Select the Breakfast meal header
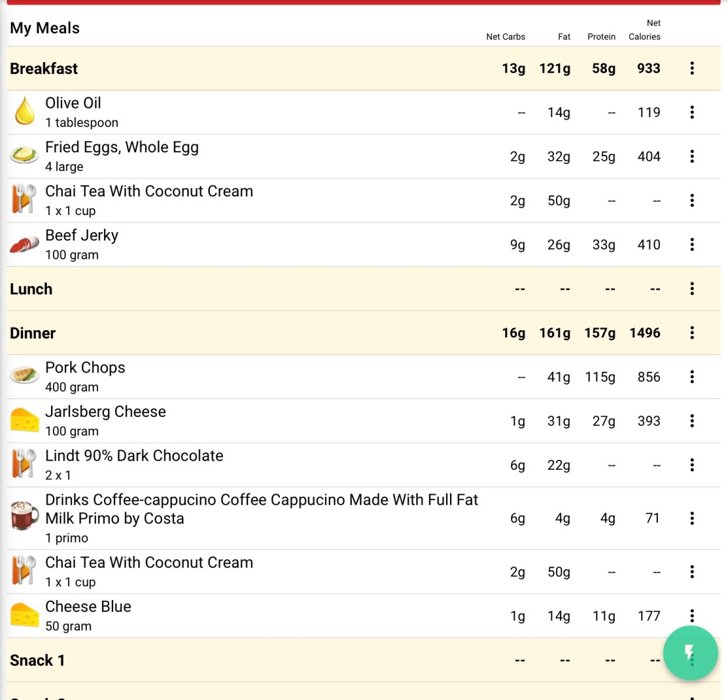 click(x=44, y=69)
